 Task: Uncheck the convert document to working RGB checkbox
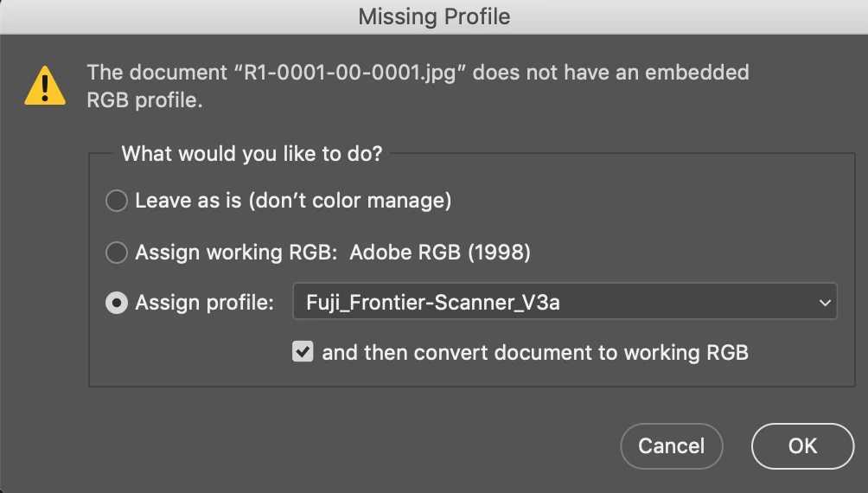303,352
